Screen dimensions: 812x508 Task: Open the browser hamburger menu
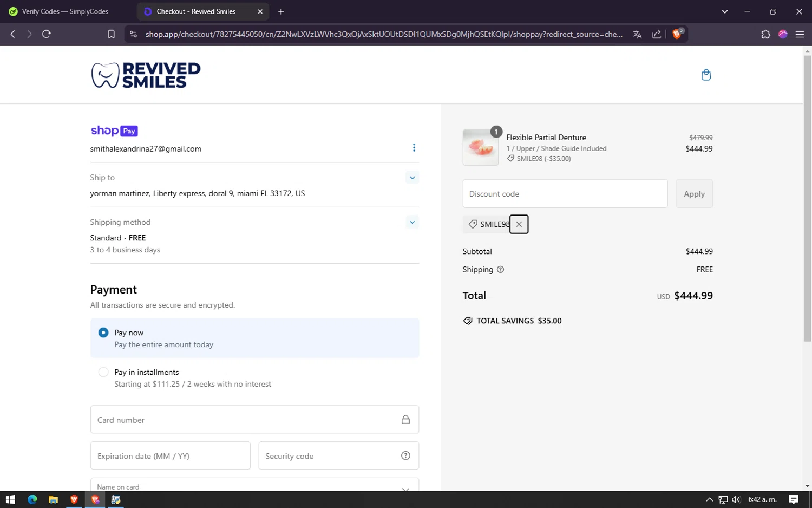800,34
